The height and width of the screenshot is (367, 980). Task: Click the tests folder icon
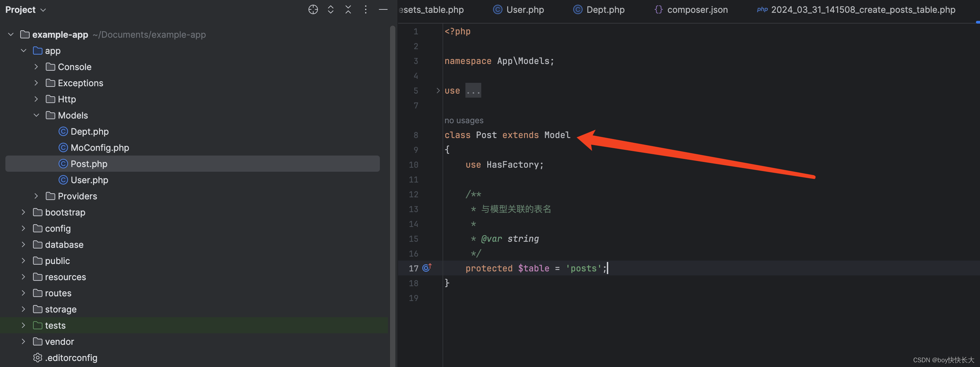click(x=38, y=326)
